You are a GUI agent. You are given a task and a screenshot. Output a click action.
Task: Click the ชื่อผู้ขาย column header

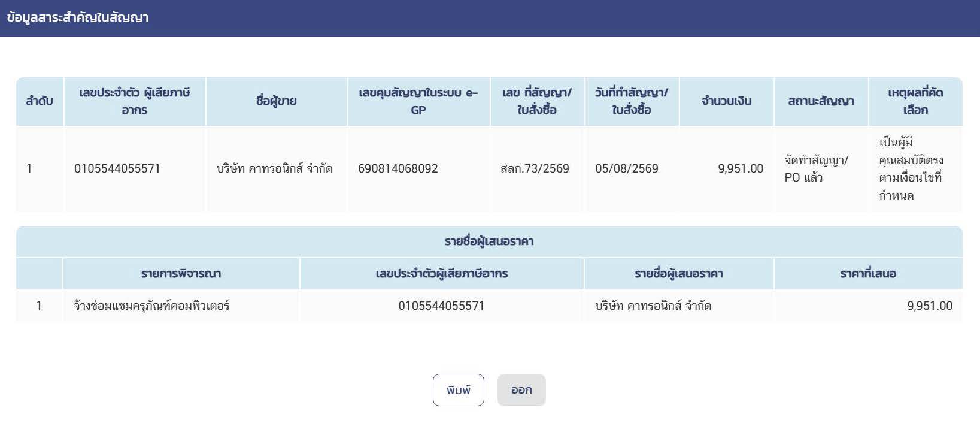[276, 101]
